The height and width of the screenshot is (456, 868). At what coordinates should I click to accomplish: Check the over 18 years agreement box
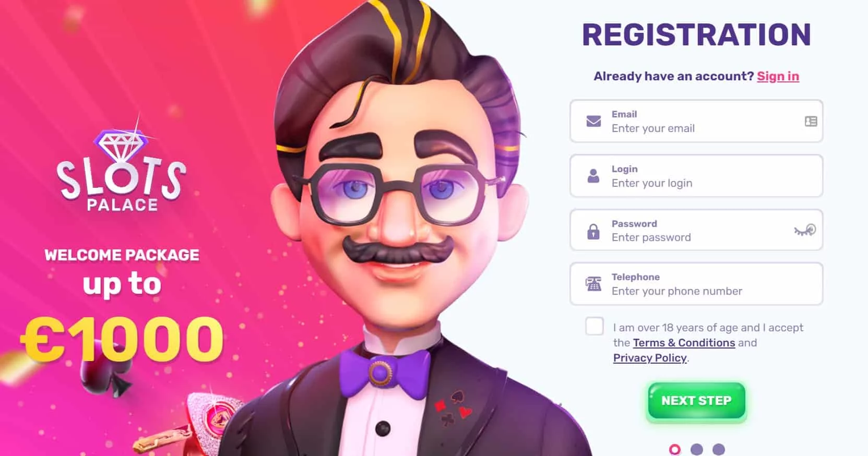594,326
